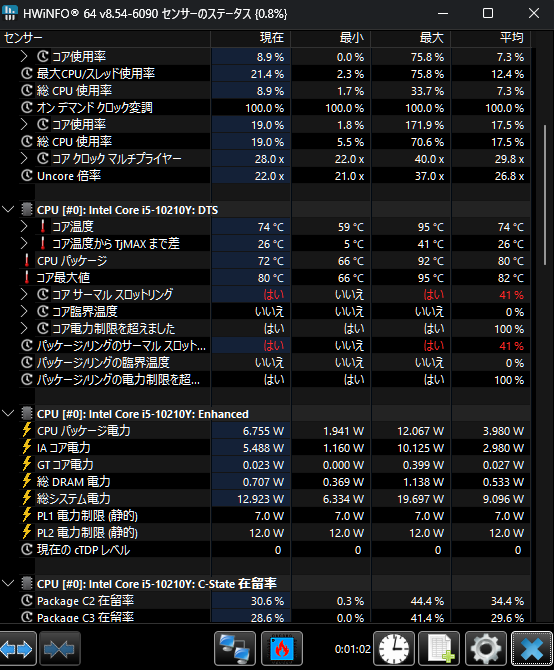This screenshot has width=554, height=670.
Task: Click PL1 電力制限 (静的) label
Action: [x=87, y=516]
